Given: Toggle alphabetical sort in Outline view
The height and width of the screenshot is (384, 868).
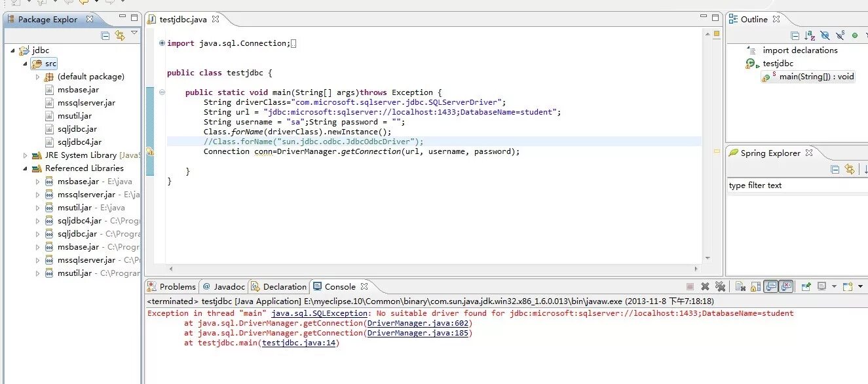Looking at the screenshot, I should 810,35.
